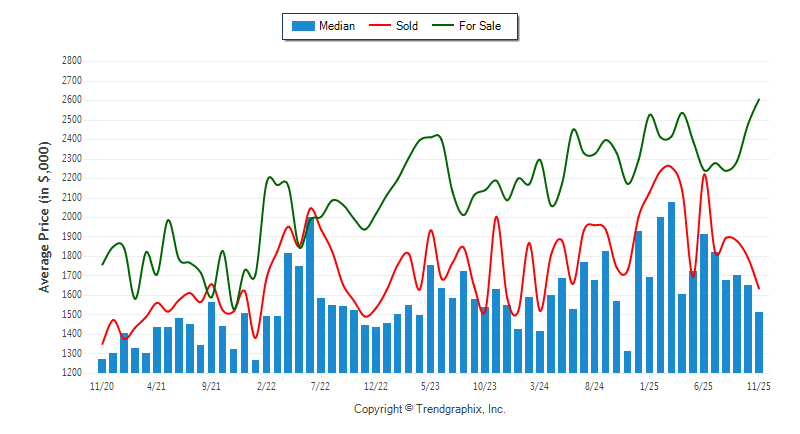This screenshot has width=800, height=434.
Task: Click the 5/23 x-axis date label
Action: 431,385
